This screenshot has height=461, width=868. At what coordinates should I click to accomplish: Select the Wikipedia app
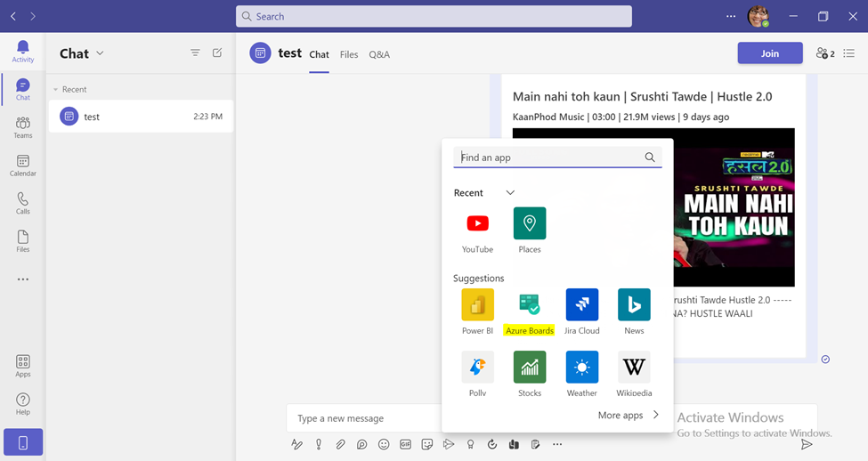[x=634, y=374]
